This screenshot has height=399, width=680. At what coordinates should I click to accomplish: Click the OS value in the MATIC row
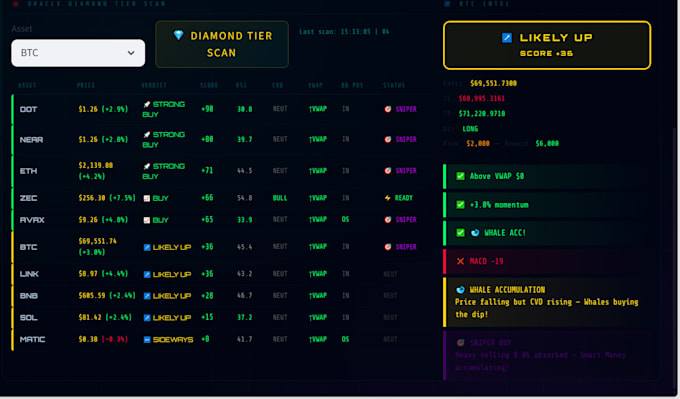(x=345, y=339)
